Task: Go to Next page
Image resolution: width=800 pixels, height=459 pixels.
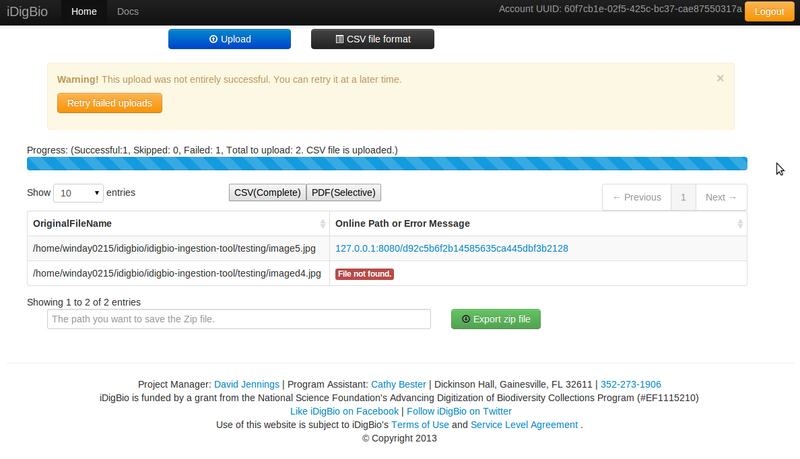Action: [721, 197]
